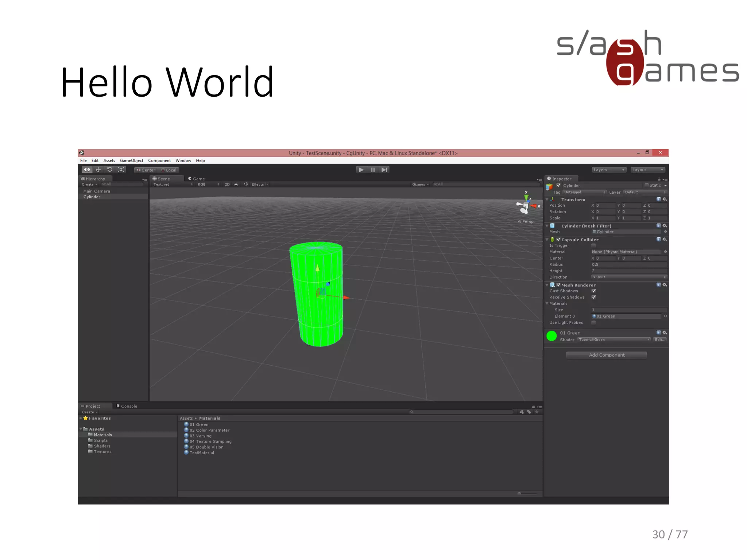Select the Rotate transform tool
This screenshot has width=747, height=560.
point(109,170)
